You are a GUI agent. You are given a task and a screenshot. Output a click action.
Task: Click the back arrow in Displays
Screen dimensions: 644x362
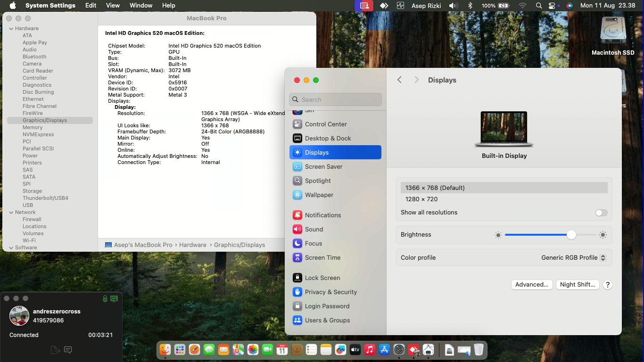pyautogui.click(x=399, y=80)
